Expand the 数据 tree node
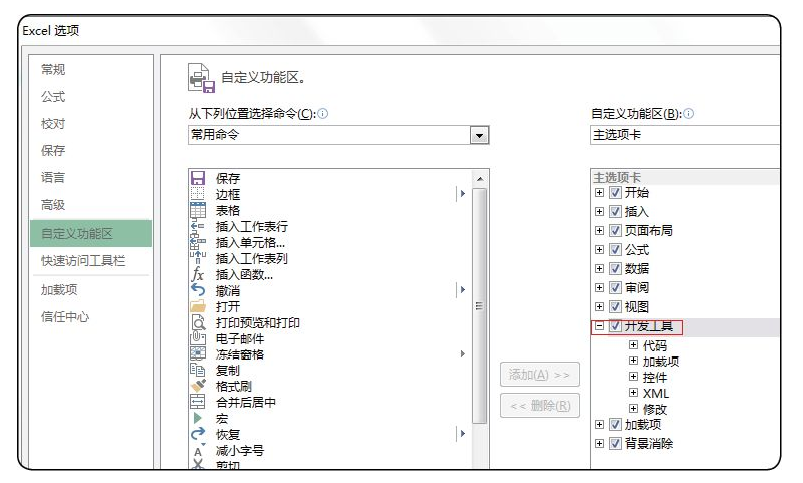 point(599,268)
